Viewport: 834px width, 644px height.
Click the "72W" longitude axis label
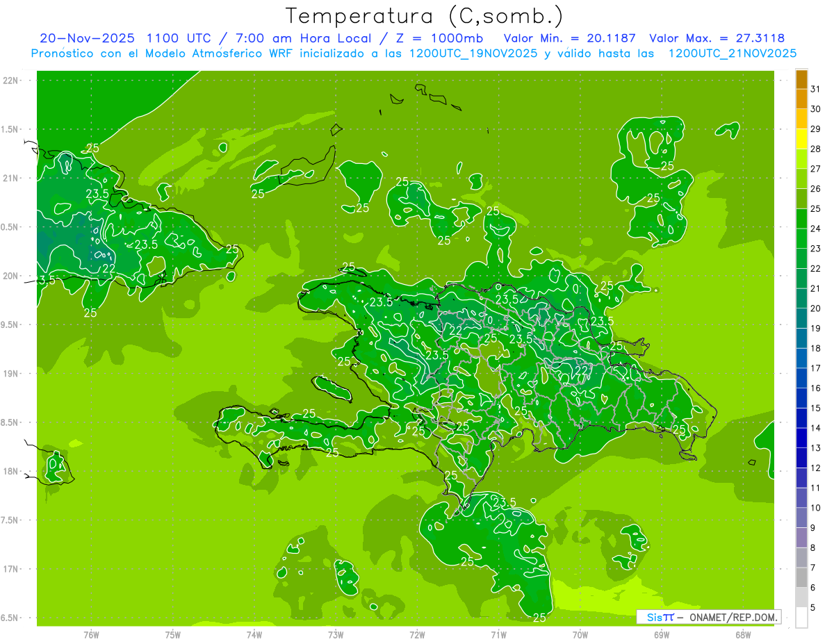[x=417, y=635]
